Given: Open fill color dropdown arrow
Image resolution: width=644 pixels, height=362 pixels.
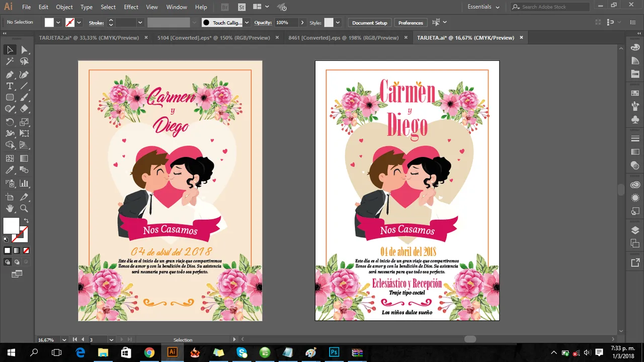Looking at the screenshot, I should [x=58, y=23].
